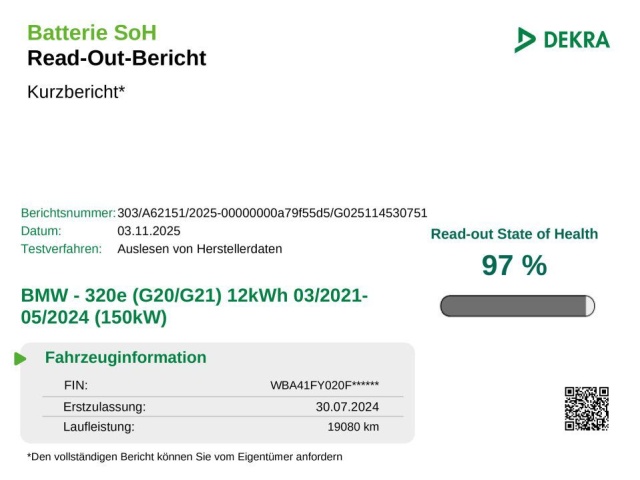
Task: Click the mileage value 19080 km
Action: (x=353, y=427)
